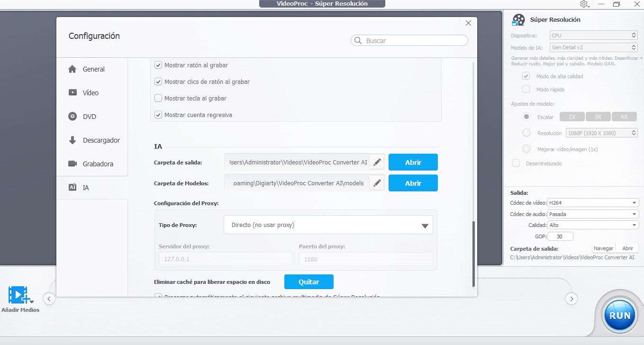This screenshot has width=644, height=345.
Task: Uncheck Mostrar ratón al grabar
Action: (159, 65)
